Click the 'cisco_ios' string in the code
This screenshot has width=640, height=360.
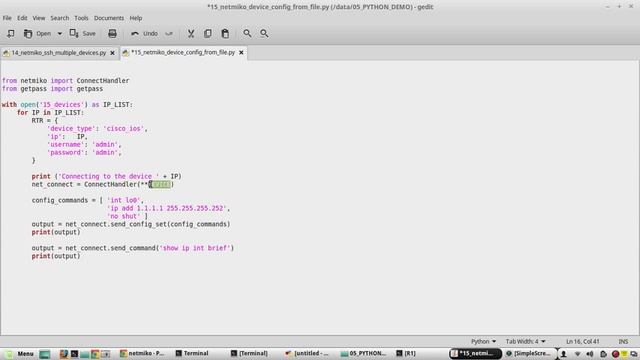click(x=125, y=129)
